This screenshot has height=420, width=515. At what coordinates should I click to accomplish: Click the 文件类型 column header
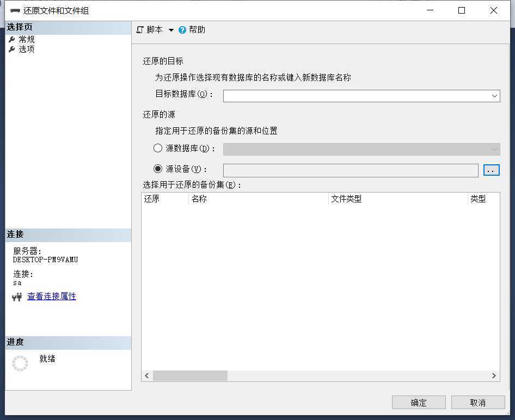[398, 199]
